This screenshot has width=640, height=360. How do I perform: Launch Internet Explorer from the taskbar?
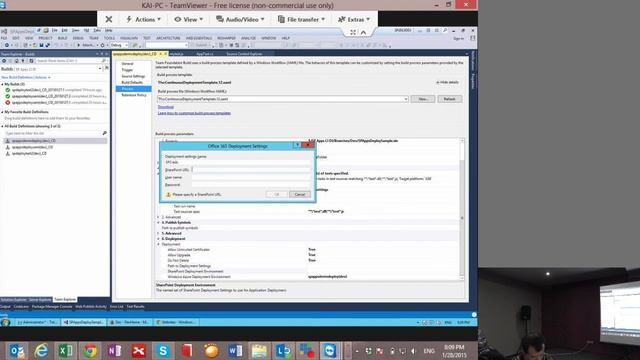click(41, 351)
